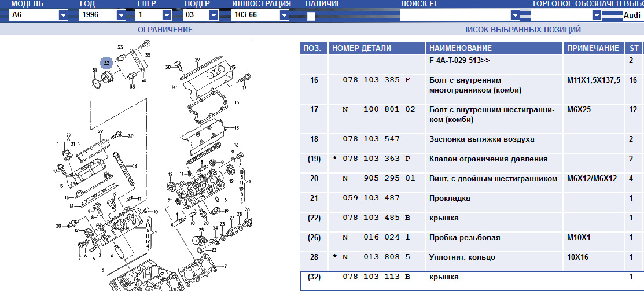The image size is (644, 291).
Task: Sort by ПОЗ. column header
Action: [x=314, y=48]
